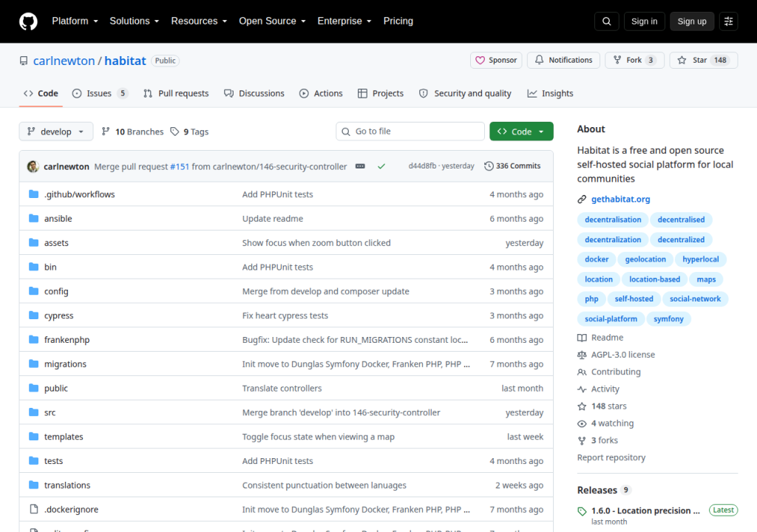The image size is (757, 532).
Task: Click the Contributing people icon
Action: click(582, 372)
